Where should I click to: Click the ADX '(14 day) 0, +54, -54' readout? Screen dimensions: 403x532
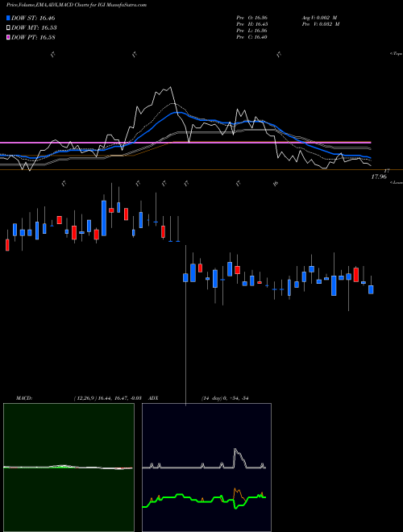tap(225, 398)
